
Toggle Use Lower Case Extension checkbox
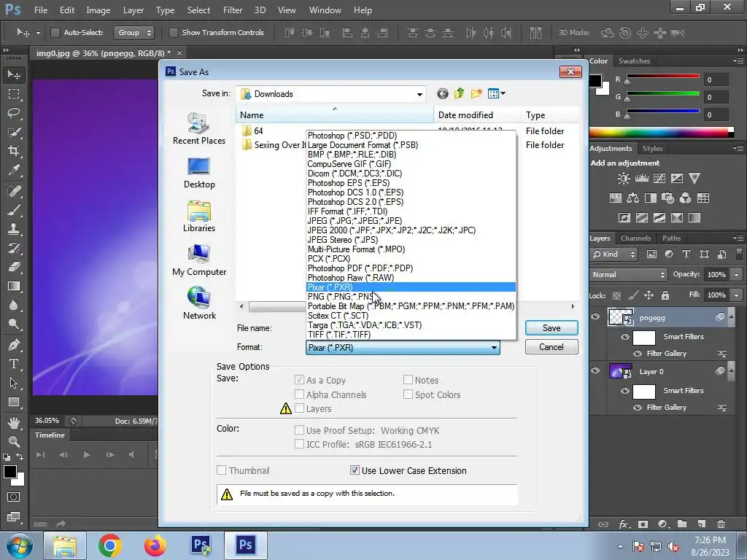[x=355, y=470]
